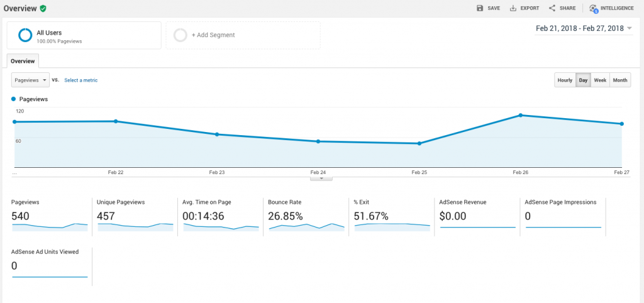Click the Bounce Rate metric sparkline
This screenshot has height=303, width=644.
tap(306, 227)
